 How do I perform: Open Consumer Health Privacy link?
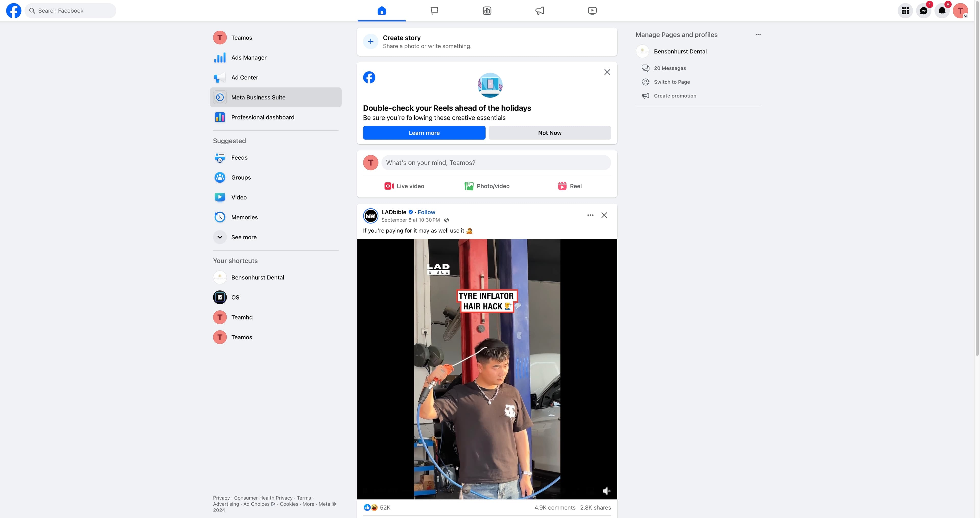263,498
